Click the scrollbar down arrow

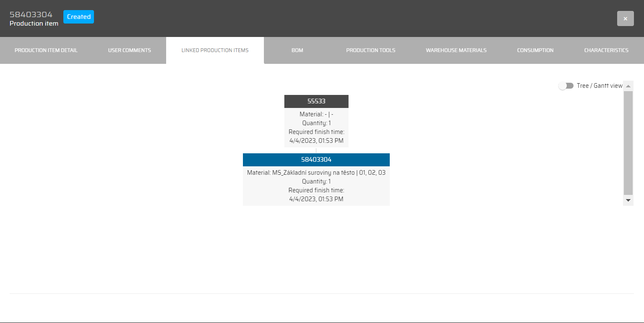(628, 200)
